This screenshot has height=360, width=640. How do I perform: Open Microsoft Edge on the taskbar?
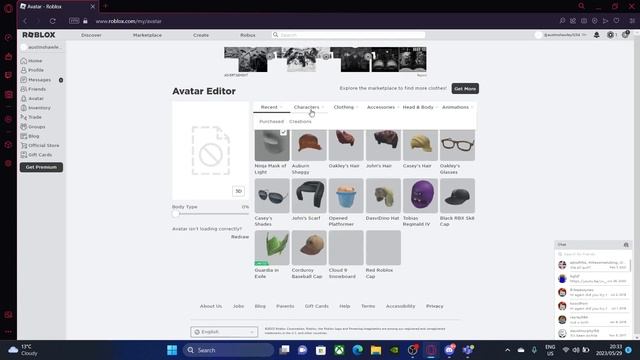358,350
